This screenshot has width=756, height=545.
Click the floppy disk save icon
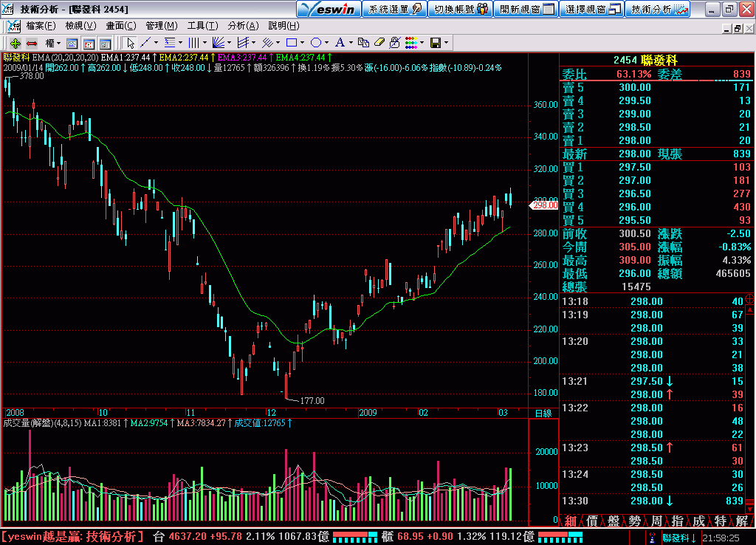point(436,43)
